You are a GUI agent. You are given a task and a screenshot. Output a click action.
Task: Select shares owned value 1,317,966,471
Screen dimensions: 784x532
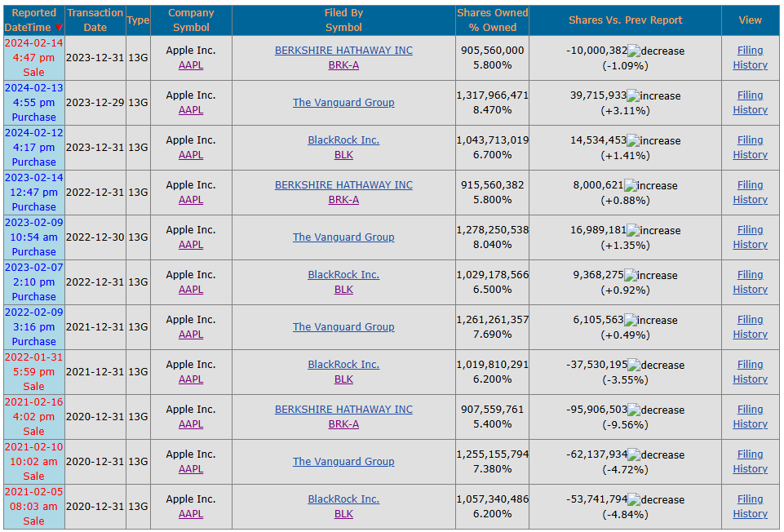493,95
